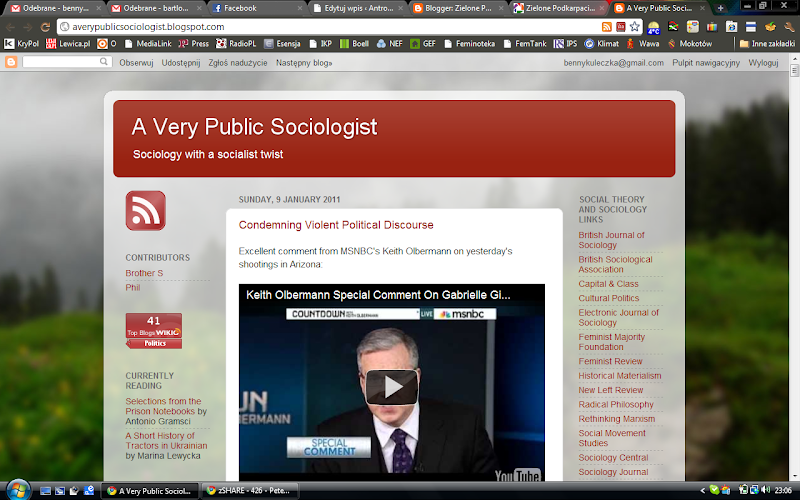Click the large red RSS icon in blog sidebar
This screenshot has width=800, height=500.
[145, 211]
